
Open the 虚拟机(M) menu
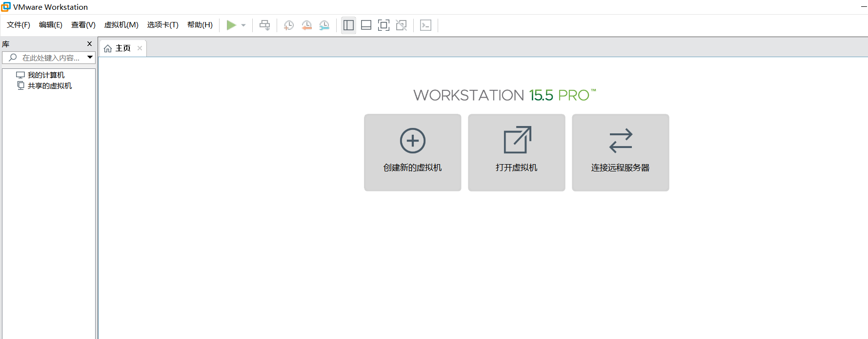pos(121,25)
